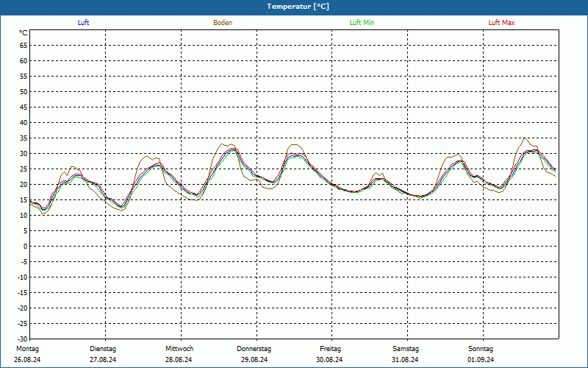This screenshot has width=588, height=368.
Task: Click the date 30.08.24
Action: tap(329, 360)
